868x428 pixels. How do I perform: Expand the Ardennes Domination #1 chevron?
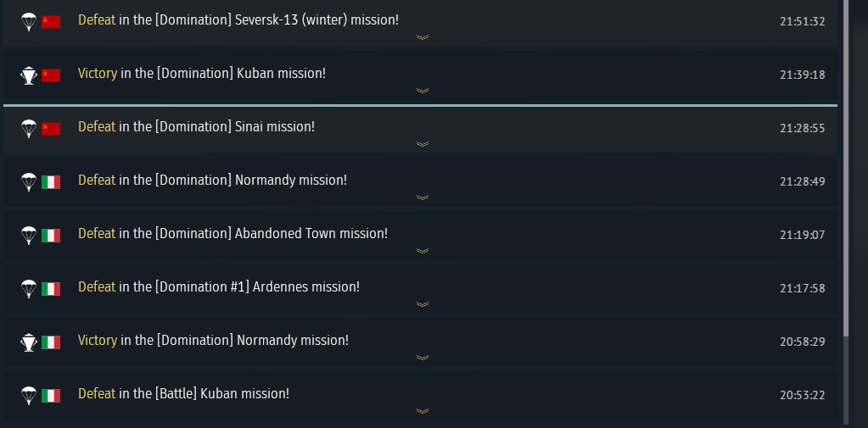click(423, 304)
